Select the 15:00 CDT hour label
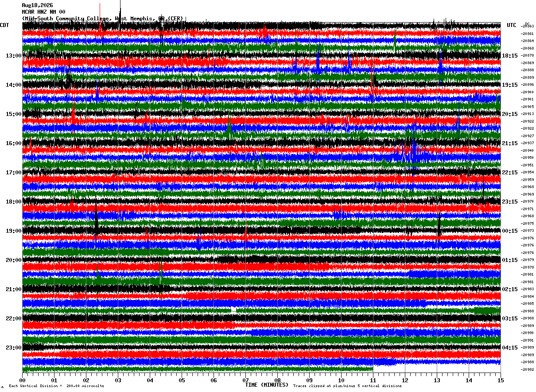The width and height of the screenshot is (536, 392). [x=14, y=114]
